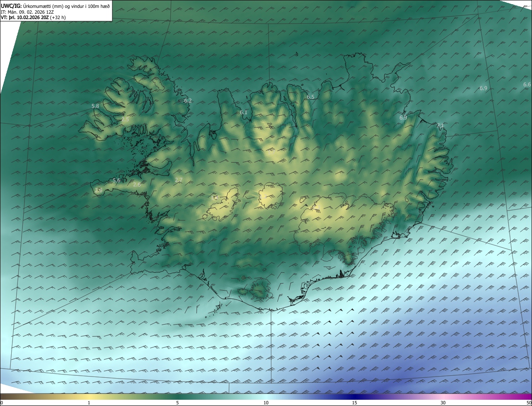Screen dimensions: 532x406
Task: Click the 6.9 label over the northeast ocean
Action: (483, 88)
